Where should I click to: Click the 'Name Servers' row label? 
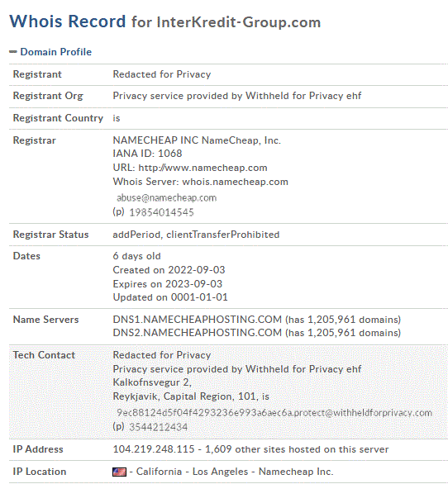(x=45, y=320)
